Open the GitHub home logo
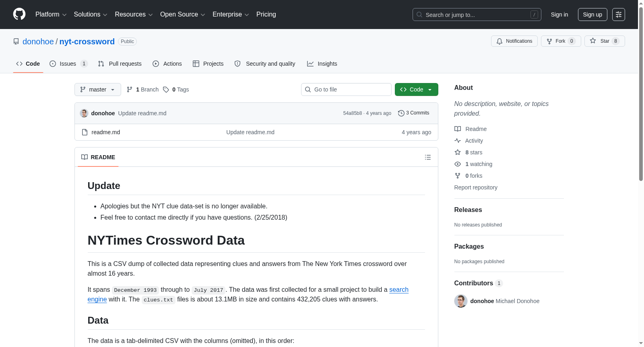This screenshot has width=644, height=347. tap(19, 14)
